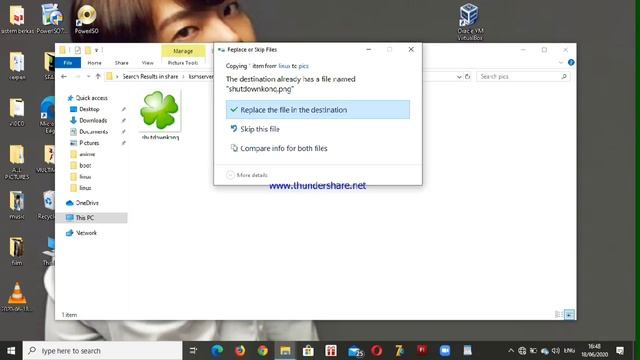The width and height of the screenshot is (640, 360).
Task: Open recent locations dropdown in Explorer
Action: pos(88,76)
